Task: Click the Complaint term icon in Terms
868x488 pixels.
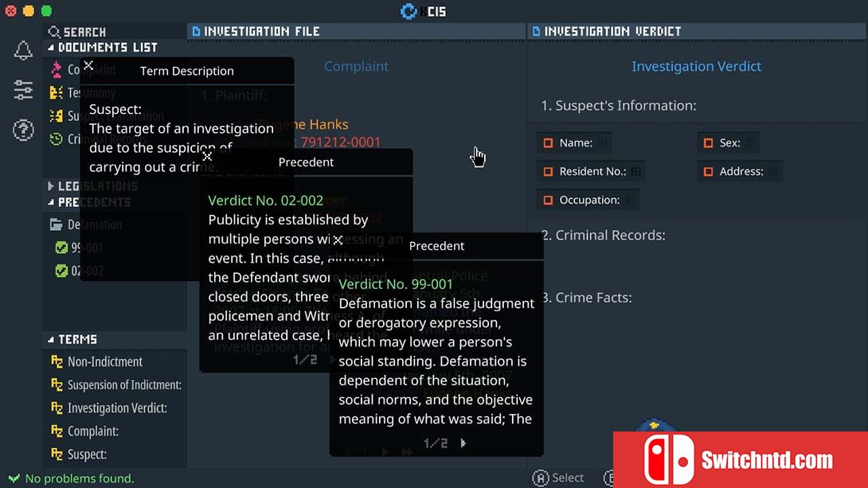Action: [x=57, y=431]
